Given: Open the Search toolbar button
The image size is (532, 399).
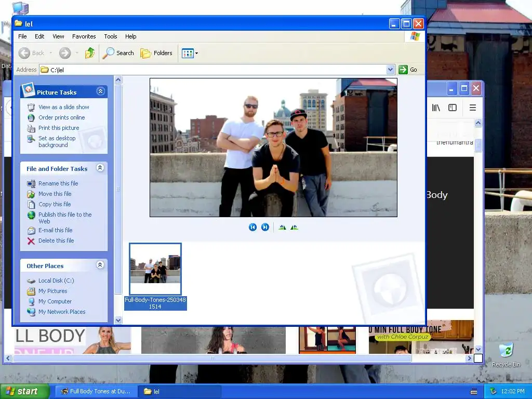Looking at the screenshot, I should pyautogui.click(x=118, y=53).
